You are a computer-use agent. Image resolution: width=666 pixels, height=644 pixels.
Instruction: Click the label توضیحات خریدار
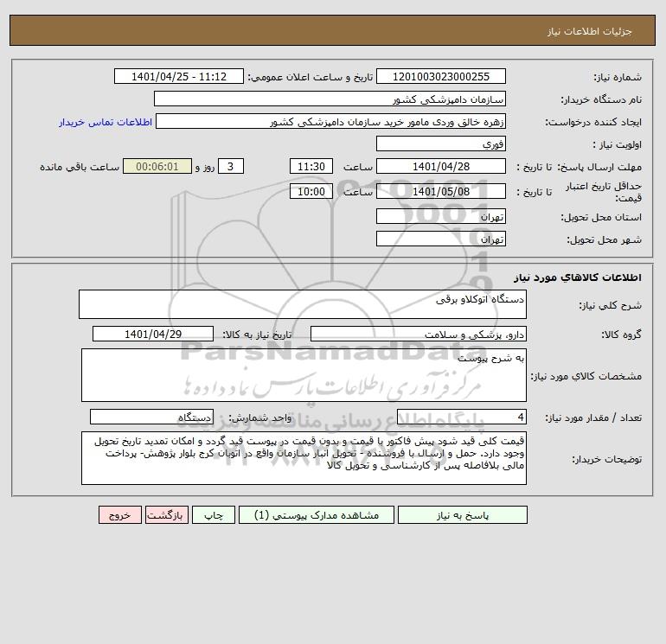point(607,459)
